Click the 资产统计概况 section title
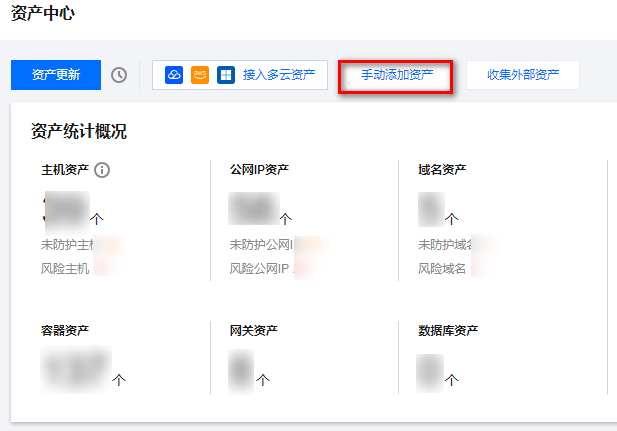 pos(79,131)
